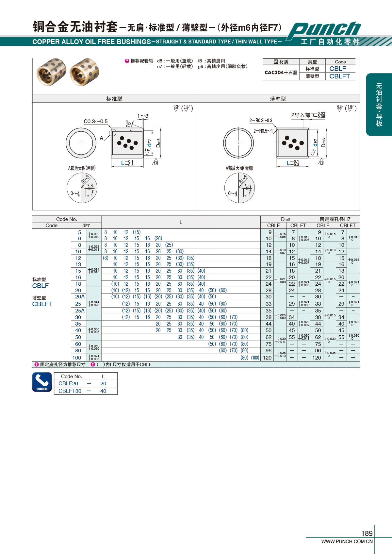
Task: Open the 无油衬套·导板 side tab
Action: (x=379, y=104)
